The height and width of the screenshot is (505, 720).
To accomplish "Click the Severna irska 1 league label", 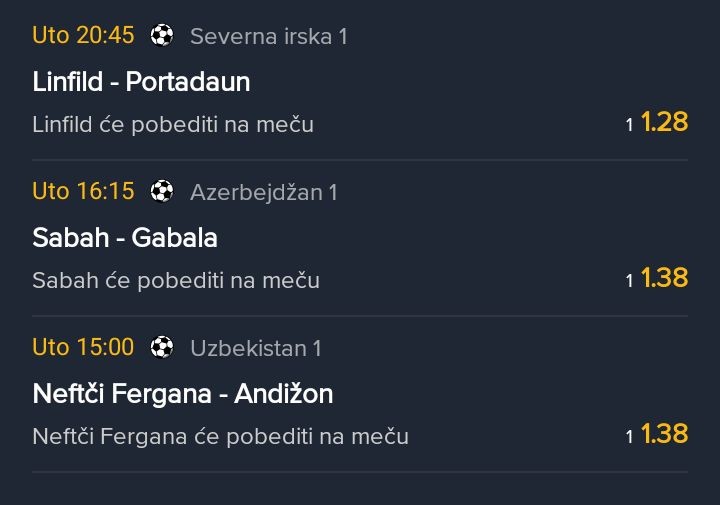I will coord(268,37).
